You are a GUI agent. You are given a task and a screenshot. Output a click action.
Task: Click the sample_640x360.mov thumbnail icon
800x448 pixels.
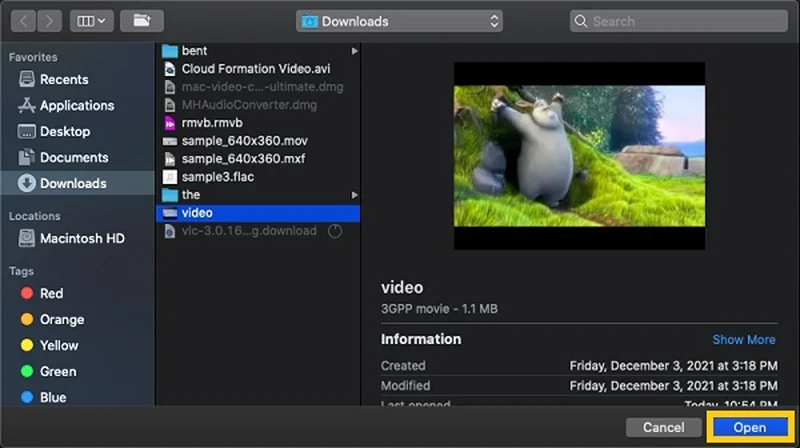pos(170,141)
